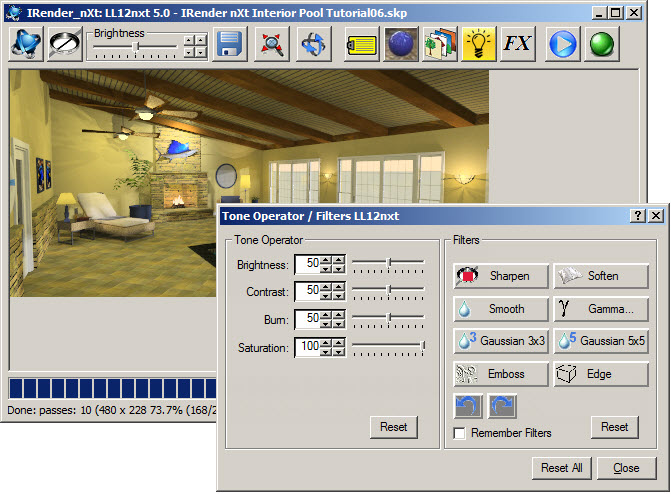The image size is (671, 494).
Task: Click the blue material sphere icon
Action: click(400, 45)
